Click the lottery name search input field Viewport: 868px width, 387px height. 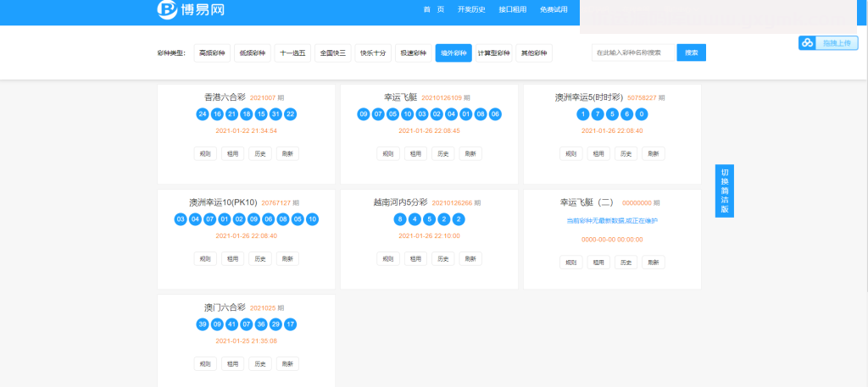point(632,53)
